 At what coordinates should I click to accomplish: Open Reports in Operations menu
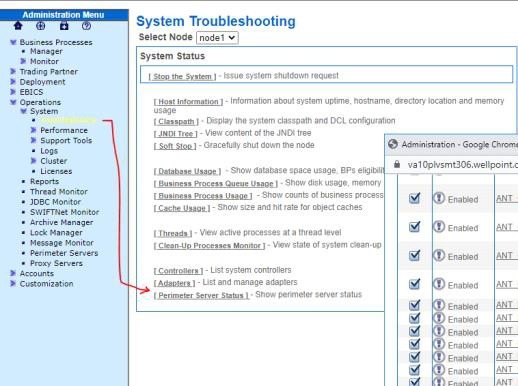pos(44,181)
